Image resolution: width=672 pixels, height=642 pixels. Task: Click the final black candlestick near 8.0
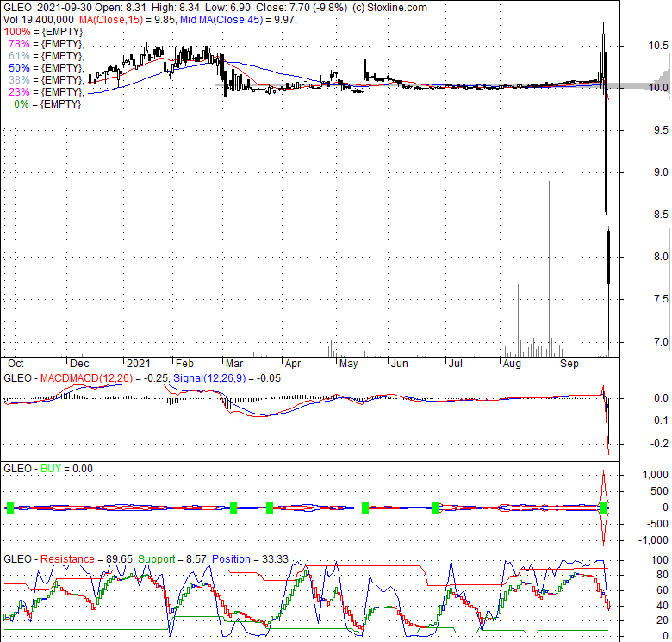tap(608, 256)
